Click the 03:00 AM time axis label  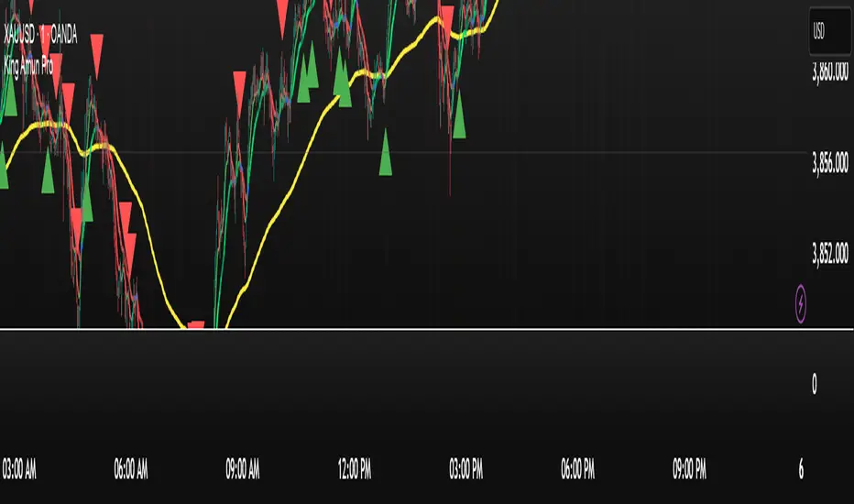(19, 468)
